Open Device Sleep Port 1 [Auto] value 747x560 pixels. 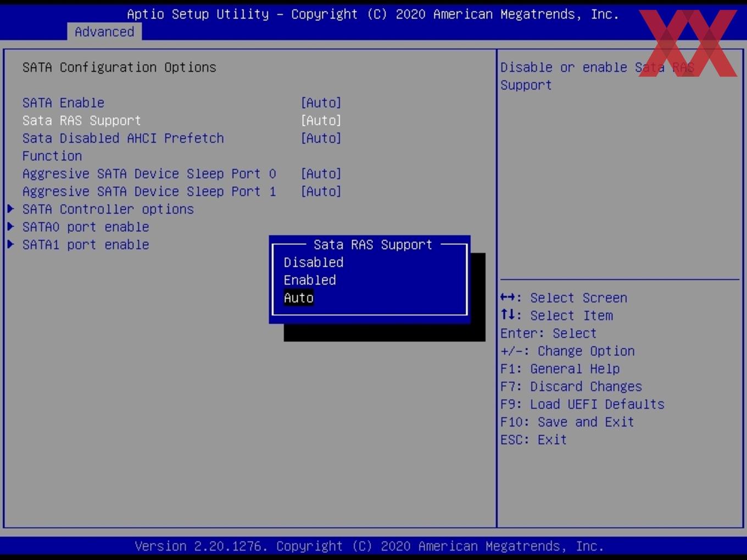pos(321,191)
